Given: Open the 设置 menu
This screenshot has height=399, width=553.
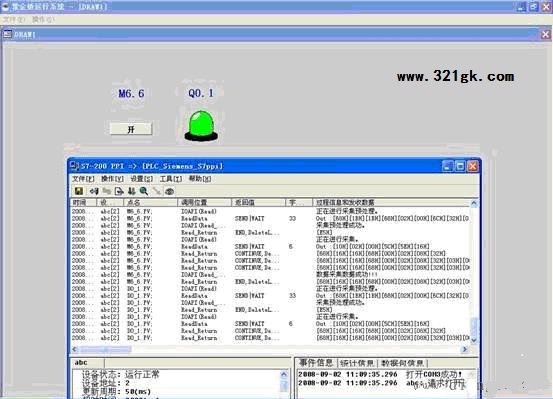Looking at the screenshot, I should tap(142, 179).
